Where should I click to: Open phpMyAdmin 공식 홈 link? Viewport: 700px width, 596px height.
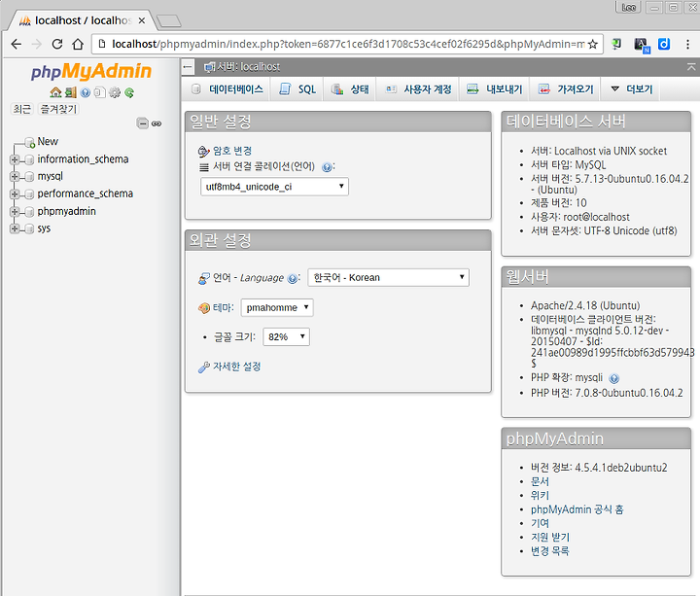click(577, 509)
